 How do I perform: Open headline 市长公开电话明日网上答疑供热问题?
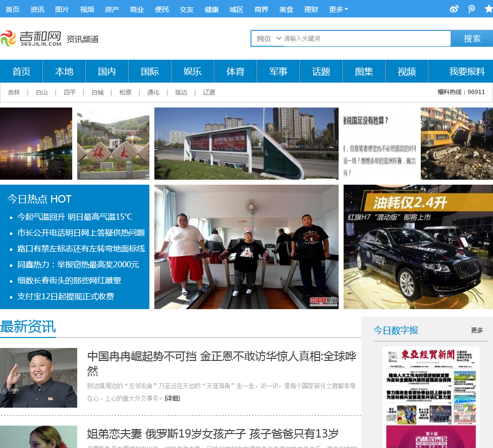pyautogui.click(x=81, y=232)
